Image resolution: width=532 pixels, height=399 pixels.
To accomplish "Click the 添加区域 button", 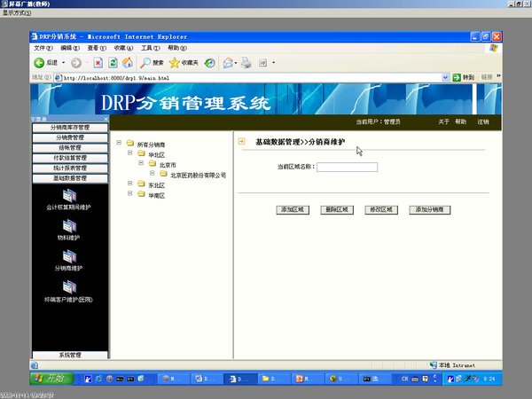I will pos(293,209).
